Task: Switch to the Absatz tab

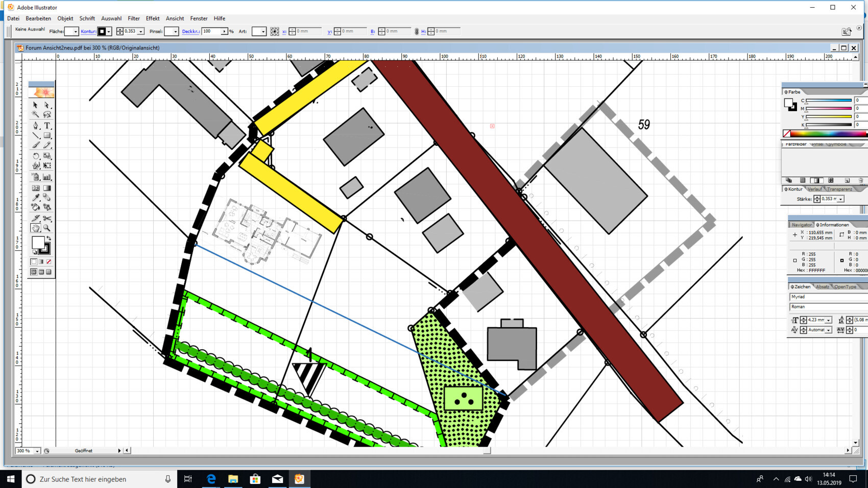Action: pyautogui.click(x=823, y=286)
